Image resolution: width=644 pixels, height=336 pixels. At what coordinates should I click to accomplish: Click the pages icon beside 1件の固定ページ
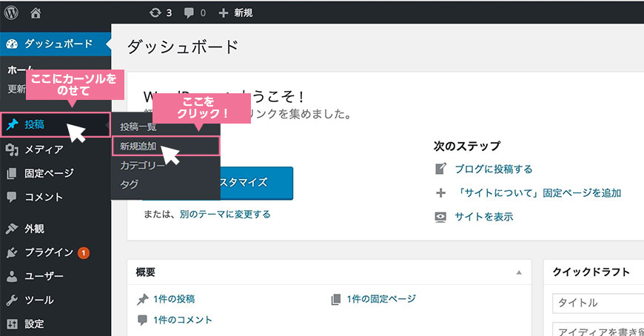pyautogui.click(x=336, y=300)
